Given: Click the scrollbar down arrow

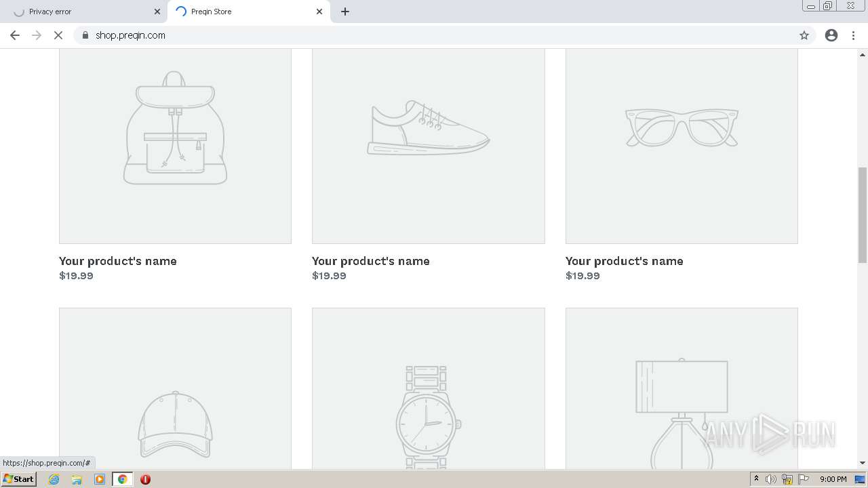Looking at the screenshot, I should tap(863, 463).
